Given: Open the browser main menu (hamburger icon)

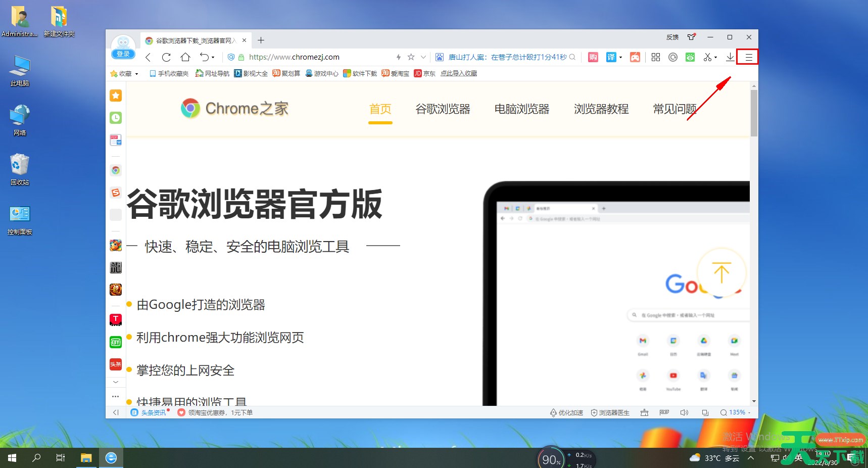Looking at the screenshot, I should [x=748, y=58].
